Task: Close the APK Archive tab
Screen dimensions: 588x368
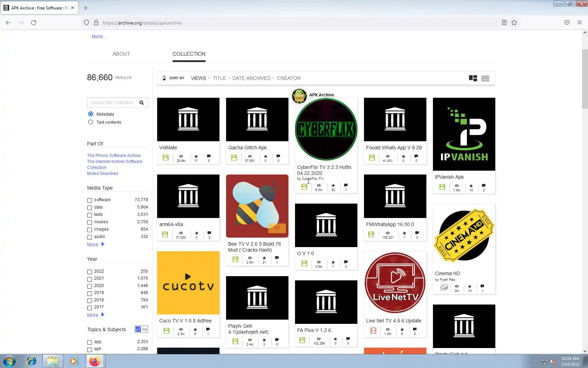Action: tap(72, 8)
